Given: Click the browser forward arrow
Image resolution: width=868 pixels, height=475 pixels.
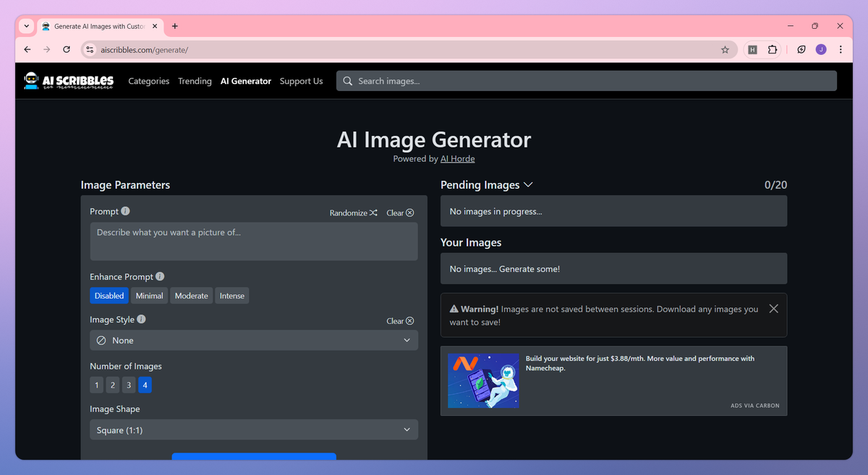Looking at the screenshot, I should tap(47, 50).
